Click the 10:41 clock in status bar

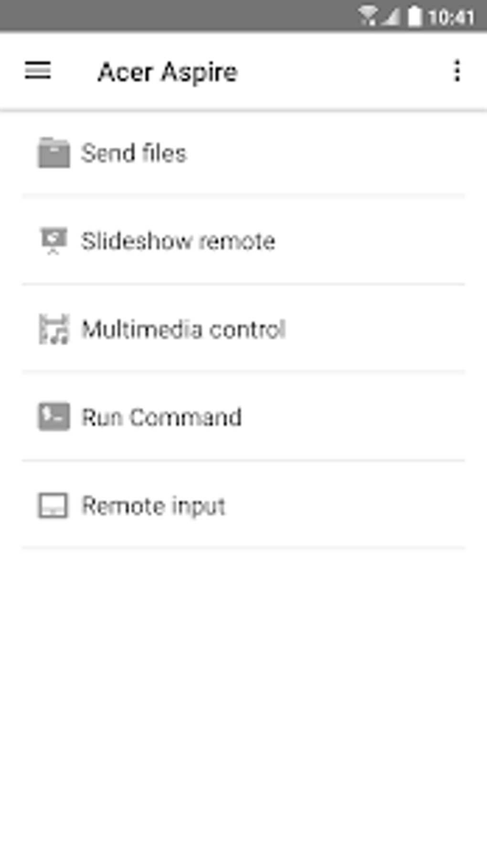coord(451,18)
